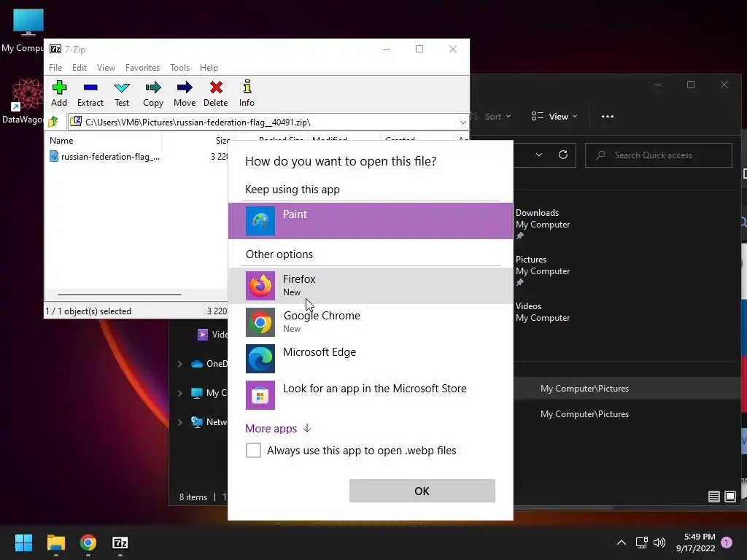Expand the My Computer tree node
Screen dimensions: 747x560
click(180, 393)
